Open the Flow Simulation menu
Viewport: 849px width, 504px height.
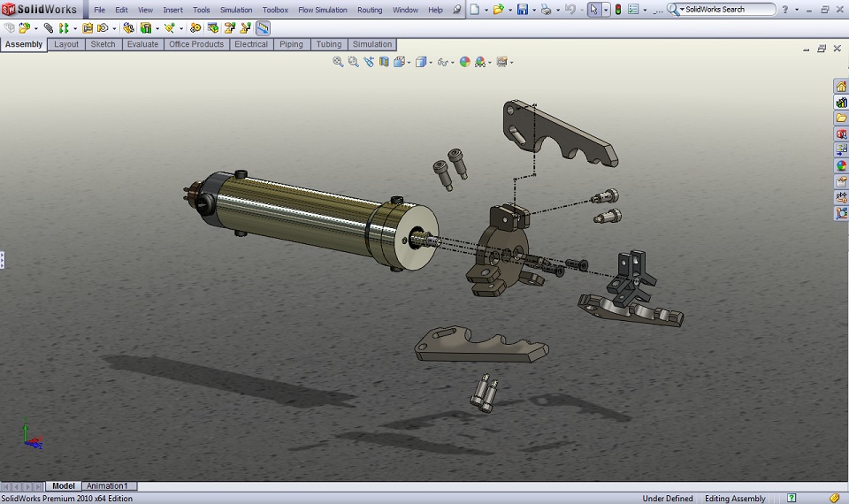tap(323, 10)
